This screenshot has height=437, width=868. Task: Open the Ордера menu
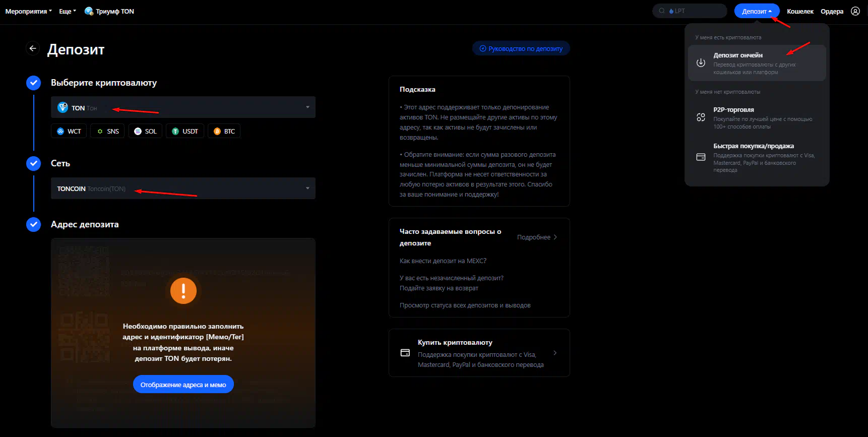[832, 11]
